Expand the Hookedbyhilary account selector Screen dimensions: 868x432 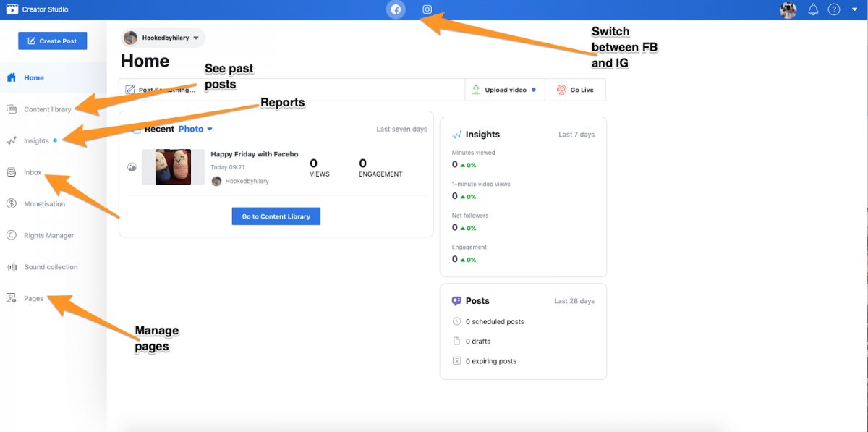(162, 37)
